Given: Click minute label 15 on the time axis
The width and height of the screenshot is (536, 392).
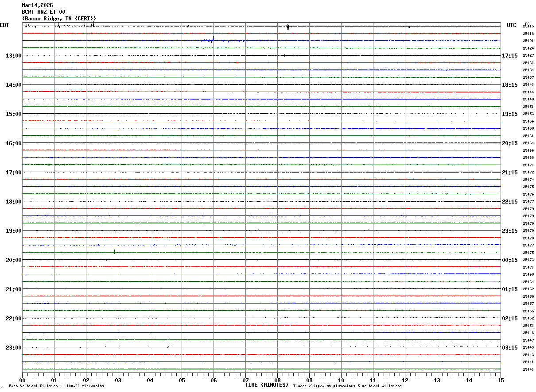Looking at the screenshot, I should (501, 380).
